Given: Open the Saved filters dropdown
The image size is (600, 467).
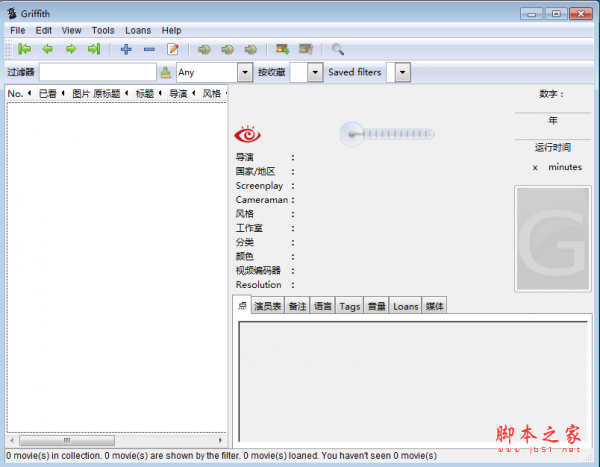Looking at the screenshot, I should [x=403, y=72].
